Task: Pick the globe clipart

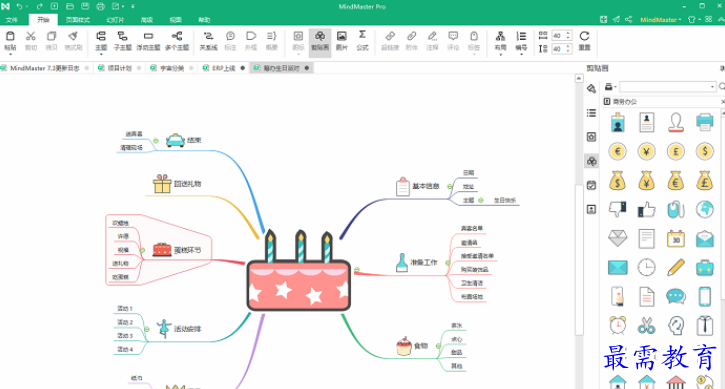Action: 705,210
